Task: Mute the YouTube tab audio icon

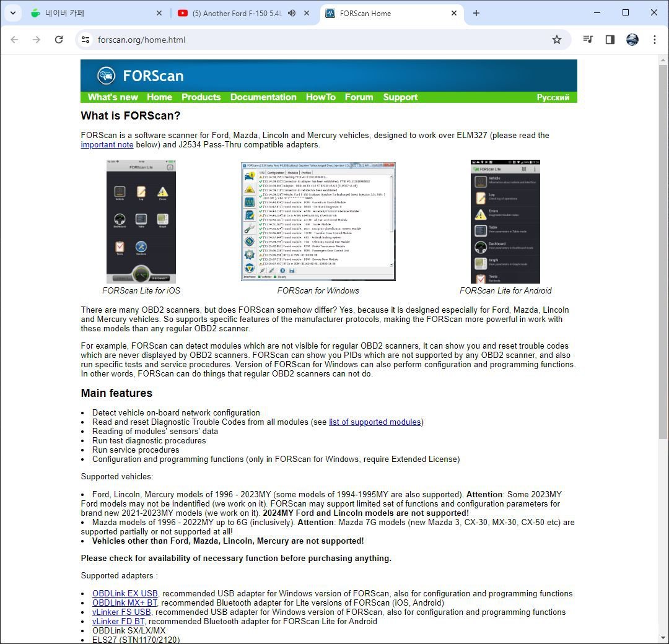Action: point(292,13)
